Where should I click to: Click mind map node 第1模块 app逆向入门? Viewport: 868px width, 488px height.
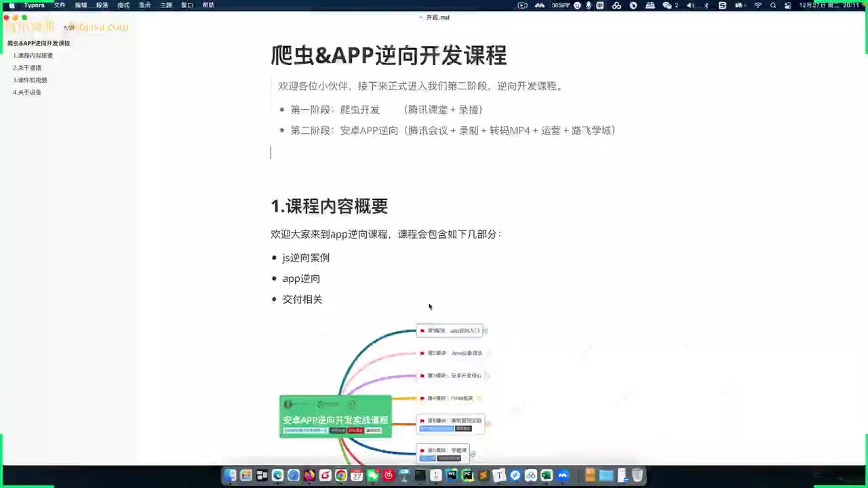449,331
